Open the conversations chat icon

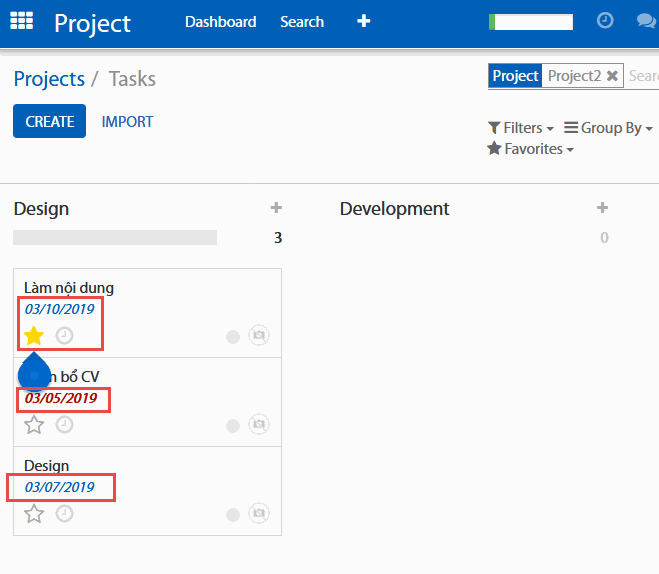pos(646,21)
